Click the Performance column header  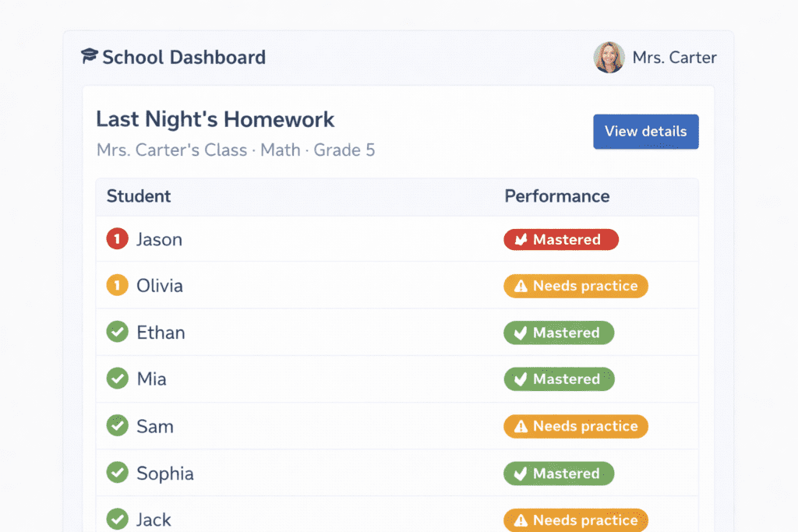[556, 196]
